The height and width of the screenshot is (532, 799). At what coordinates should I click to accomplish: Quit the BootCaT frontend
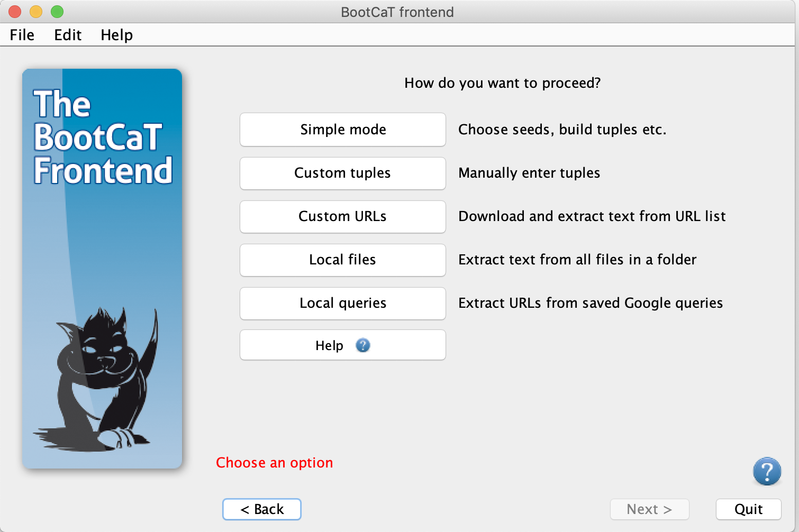749,509
